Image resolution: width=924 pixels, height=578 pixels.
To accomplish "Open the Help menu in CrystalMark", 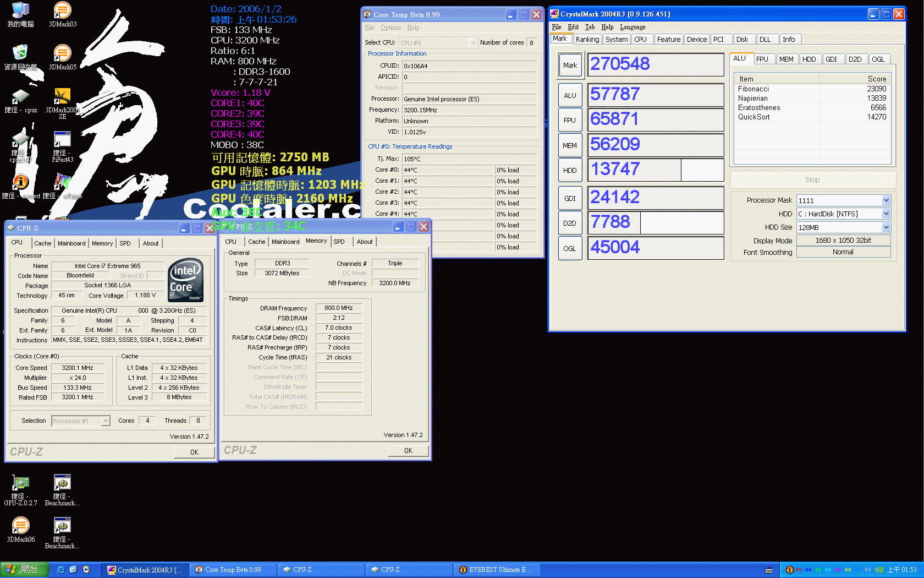I will (607, 27).
